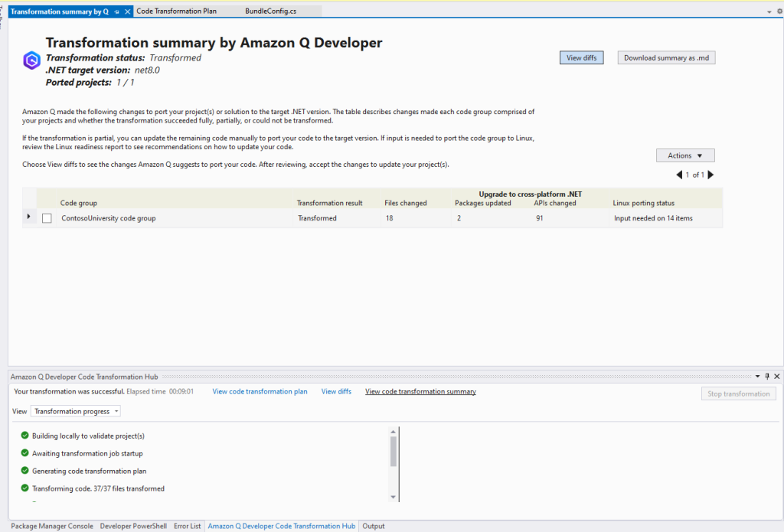Click Download summary as .md button

(x=667, y=57)
